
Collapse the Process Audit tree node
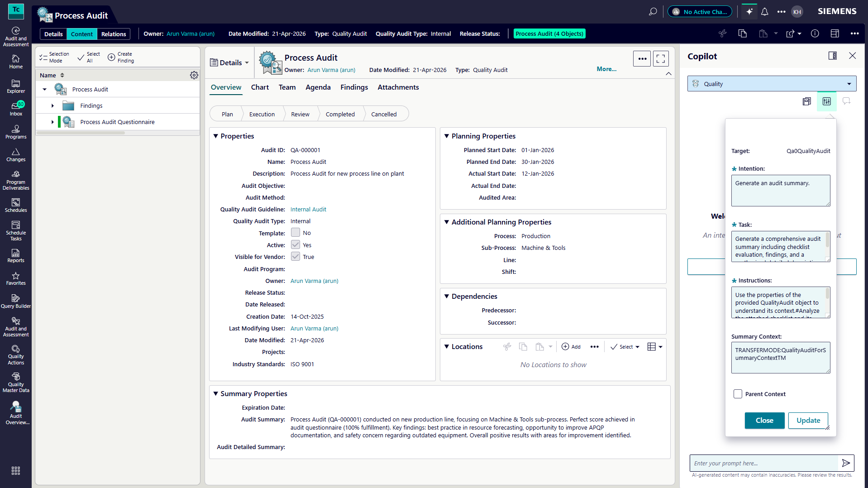(x=44, y=89)
